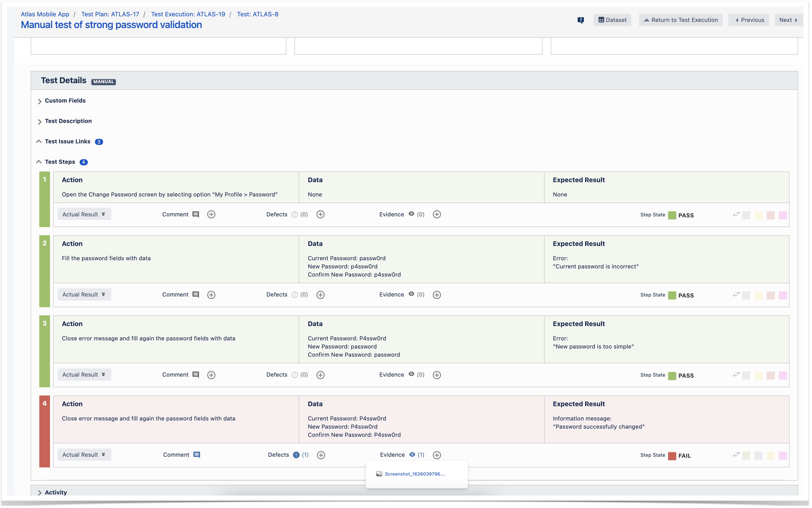812x508 pixels.
Task: Click the Test Issue Links count badge 3
Action: point(99,142)
